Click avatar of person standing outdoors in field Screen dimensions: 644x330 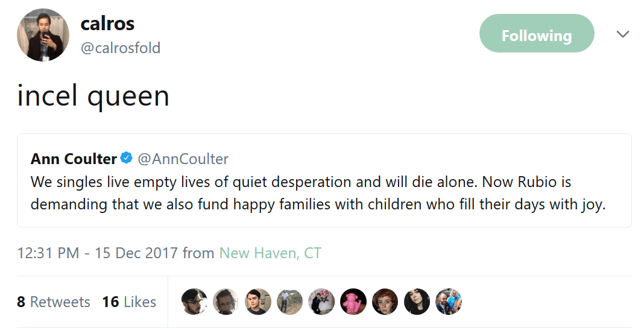[x=289, y=302]
